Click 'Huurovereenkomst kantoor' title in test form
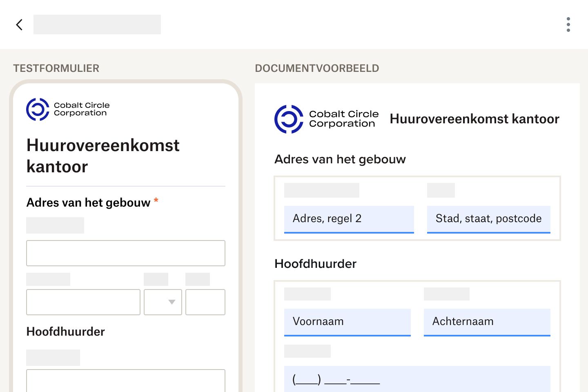Screen dimensions: 588x392 (103, 156)
